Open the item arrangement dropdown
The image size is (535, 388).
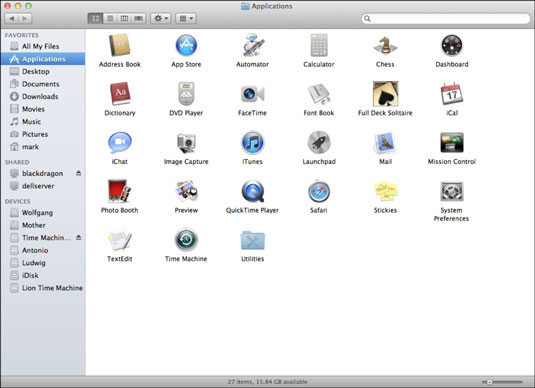186,18
